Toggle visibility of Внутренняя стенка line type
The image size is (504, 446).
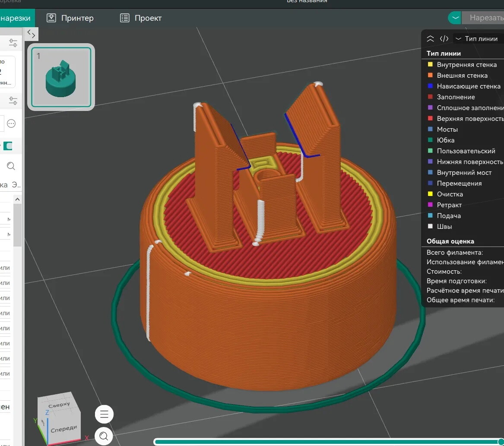[x=466, y=65]
